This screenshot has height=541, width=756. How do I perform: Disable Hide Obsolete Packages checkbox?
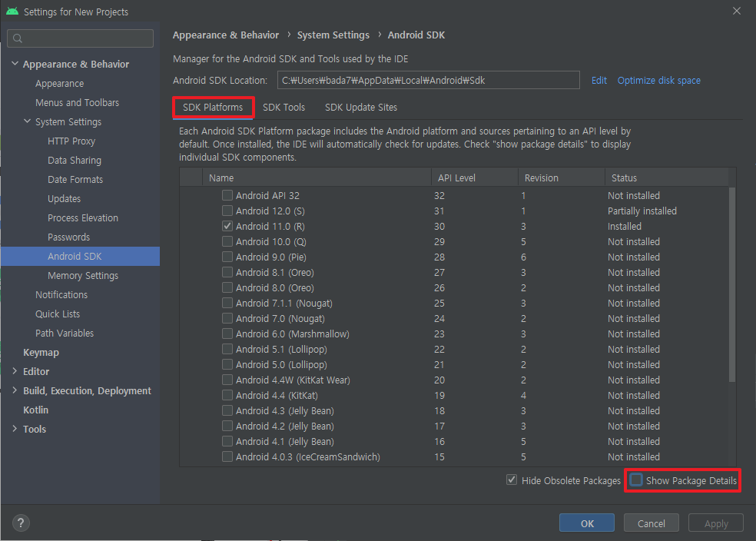(512, 480)
